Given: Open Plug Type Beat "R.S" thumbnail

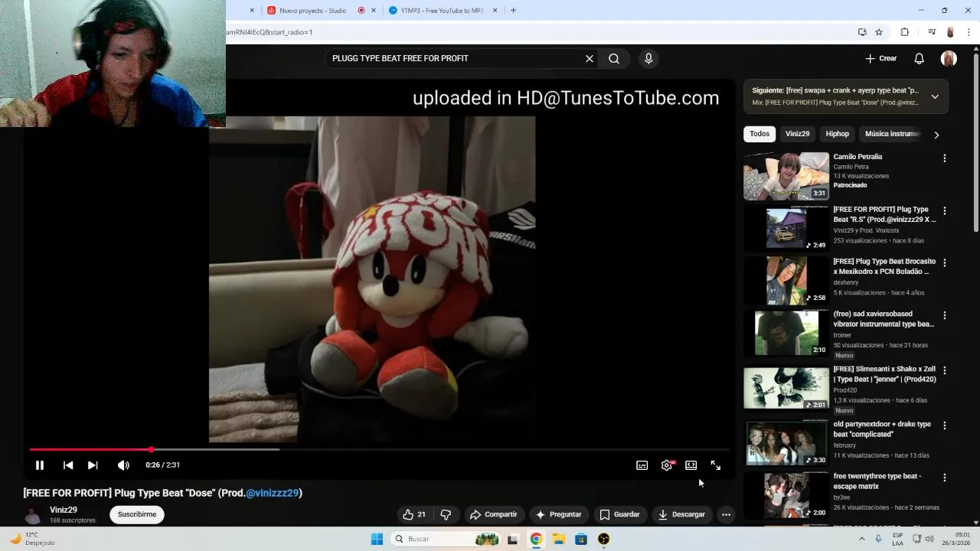Looking at the screenshot, I should tap(786, 228).
